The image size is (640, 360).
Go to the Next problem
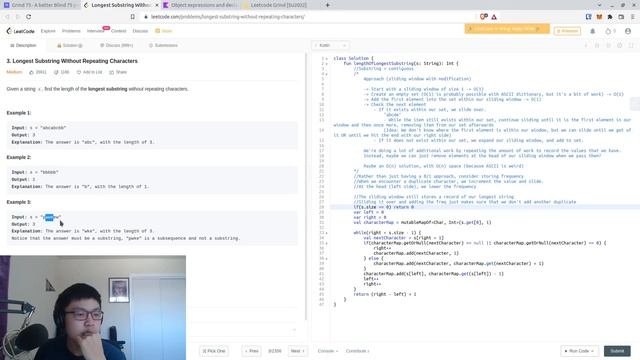(x=298, y=351)
